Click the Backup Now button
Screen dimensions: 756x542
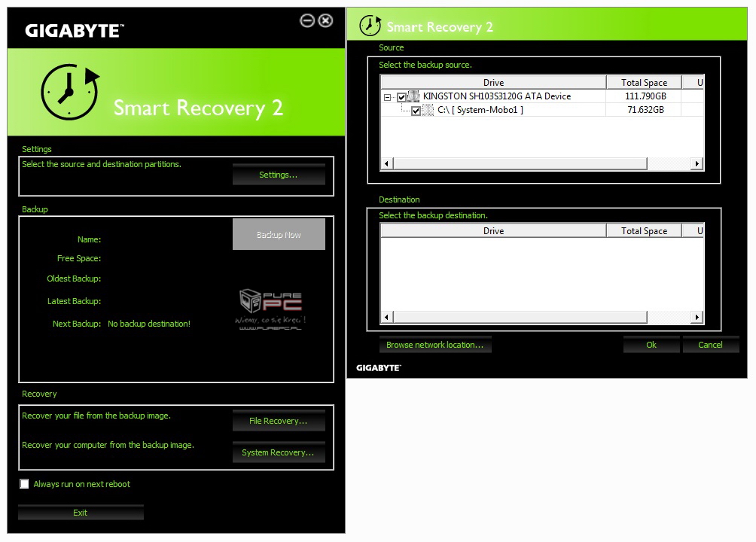tap(279, 235)
